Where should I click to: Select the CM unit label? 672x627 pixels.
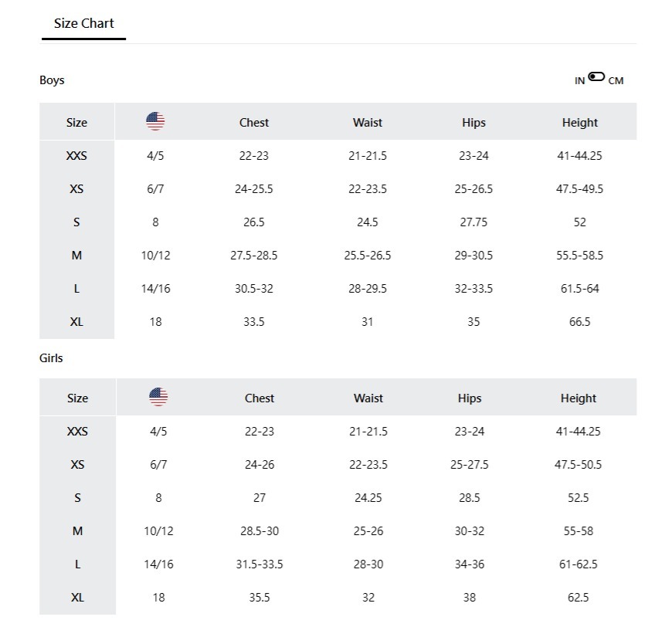[x=616, y=80]
